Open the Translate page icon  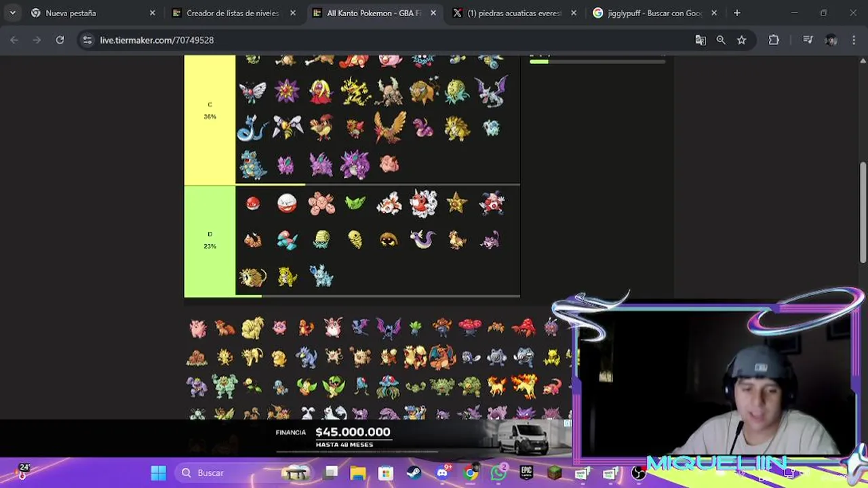[701, 40]
